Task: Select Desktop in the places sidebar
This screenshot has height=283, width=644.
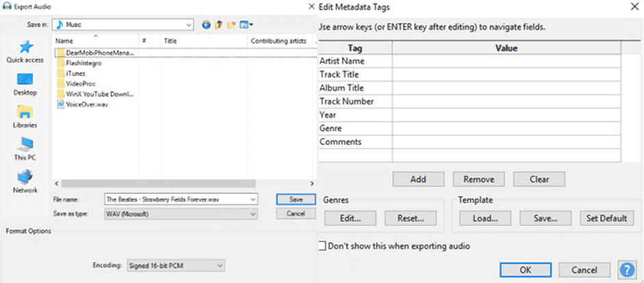Action: click(x=25, y=85)
